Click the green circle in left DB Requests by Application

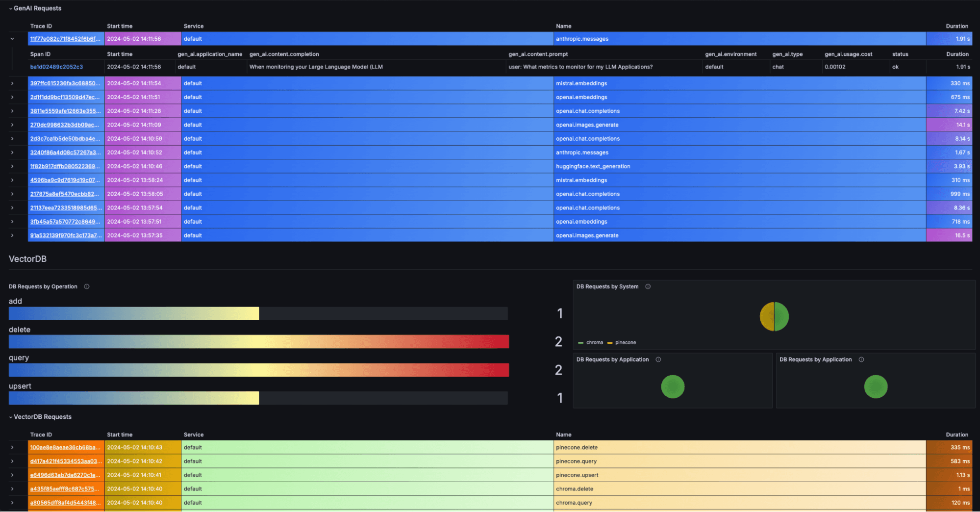click(x=673, y=386)
